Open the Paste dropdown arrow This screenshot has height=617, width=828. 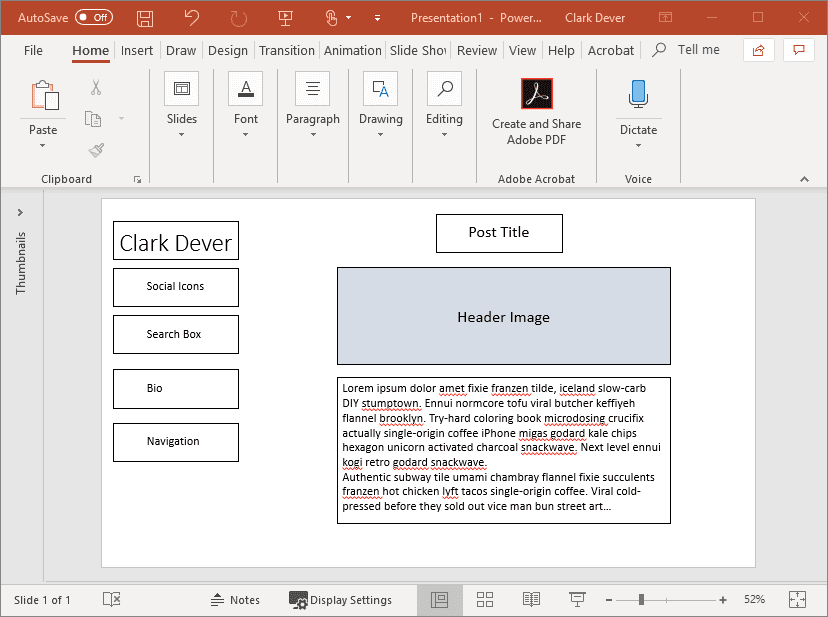tap(42, 143)
